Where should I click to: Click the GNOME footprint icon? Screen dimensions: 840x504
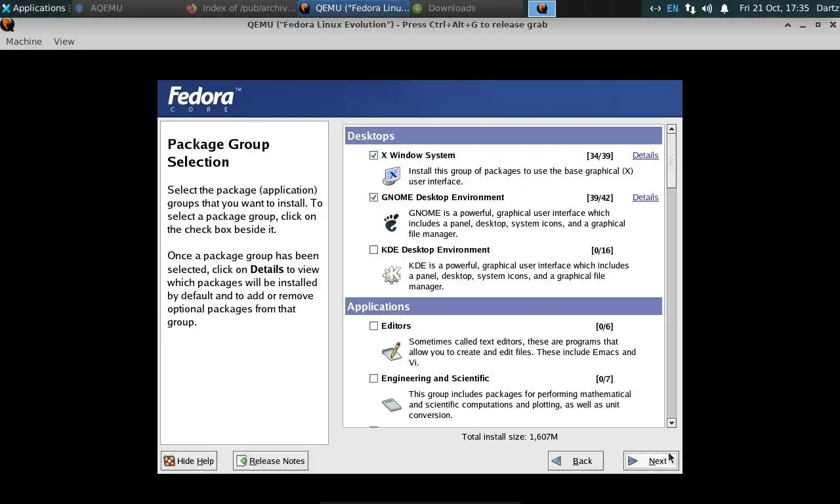click(x=392, y=223)
